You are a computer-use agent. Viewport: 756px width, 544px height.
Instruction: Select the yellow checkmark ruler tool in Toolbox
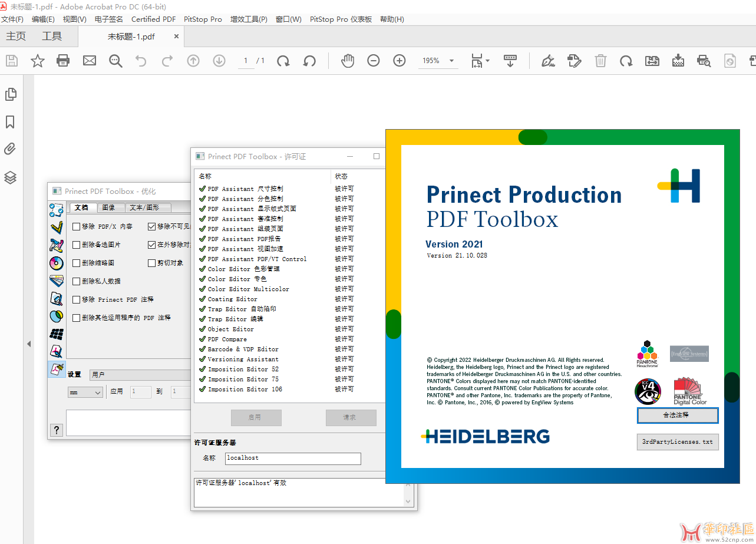coord(57,228)
